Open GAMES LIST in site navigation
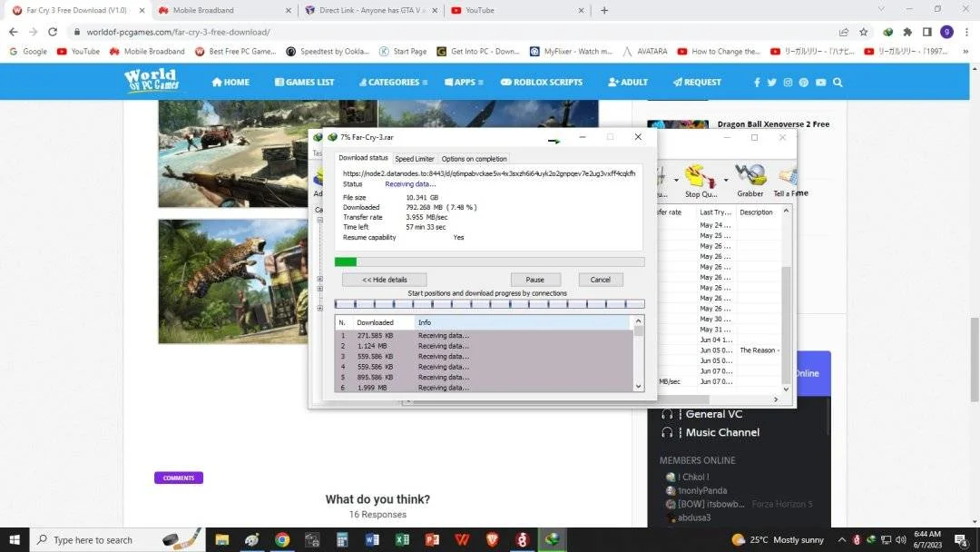Screen dimensions: 980x552 304,82
